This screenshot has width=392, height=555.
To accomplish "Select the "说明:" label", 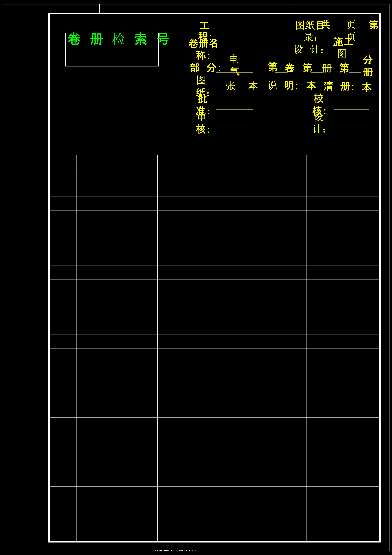I will pyautogui.click(x=283, y=86).
